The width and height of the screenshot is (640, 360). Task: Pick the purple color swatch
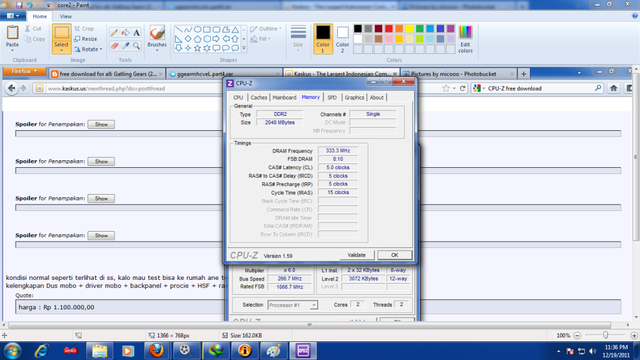point(451,29)
